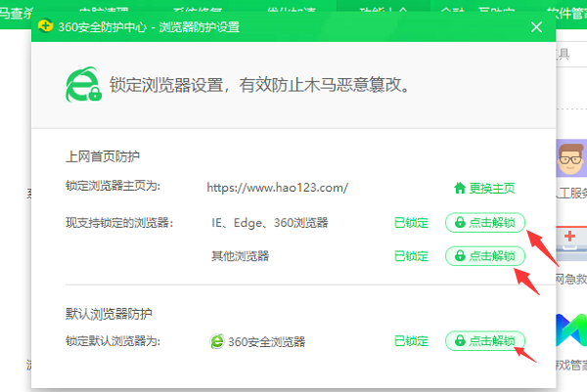The image size is (587, 392).
Task: Click the 360 shield logo in title bar
Action: coord(45,26)
